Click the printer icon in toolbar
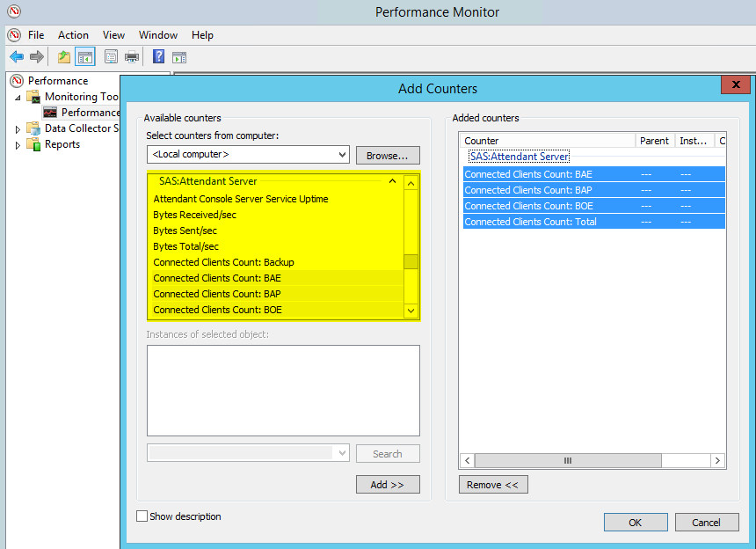756x549 pixels. (131, 57)
